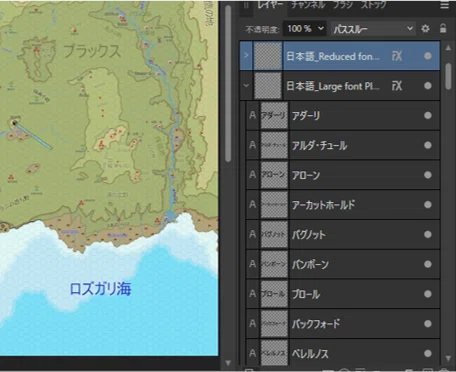Image resolution: width=456 pixels, height=372 pixels.
Task: Expand the 日本語_Reduced font group
Action: click(246, 55)
